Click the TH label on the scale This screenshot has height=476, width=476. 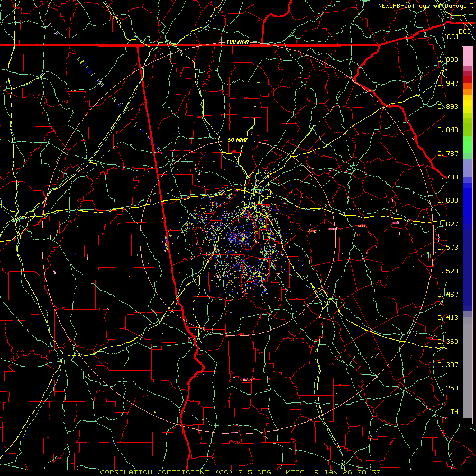454,412
